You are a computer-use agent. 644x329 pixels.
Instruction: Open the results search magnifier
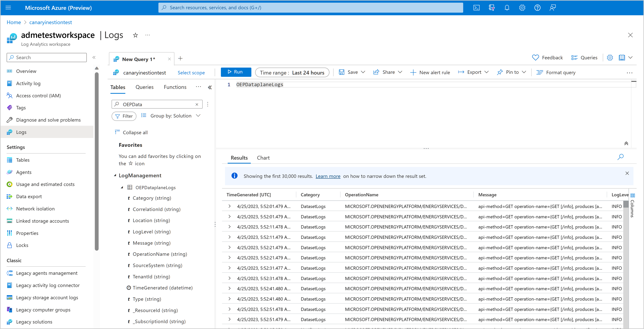point(621,157)
